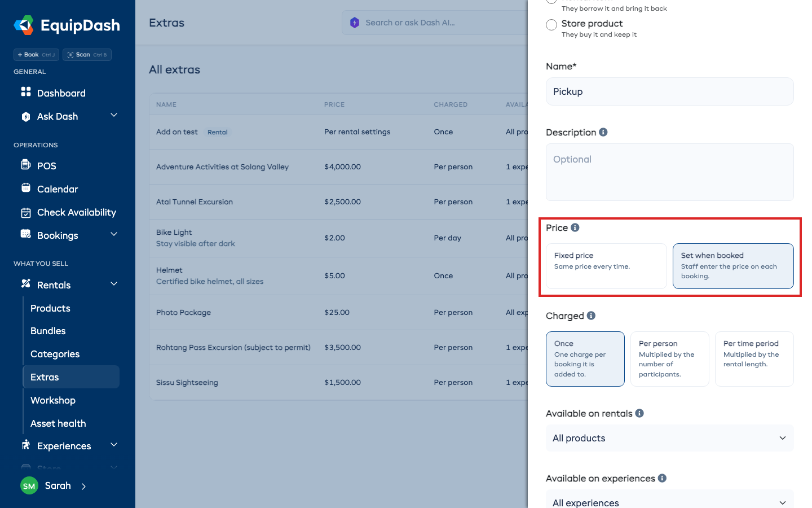This screenshot has height=508, width=812.
Task: Click the Ask Dash hexagon icon
Action: pos(26,117)
